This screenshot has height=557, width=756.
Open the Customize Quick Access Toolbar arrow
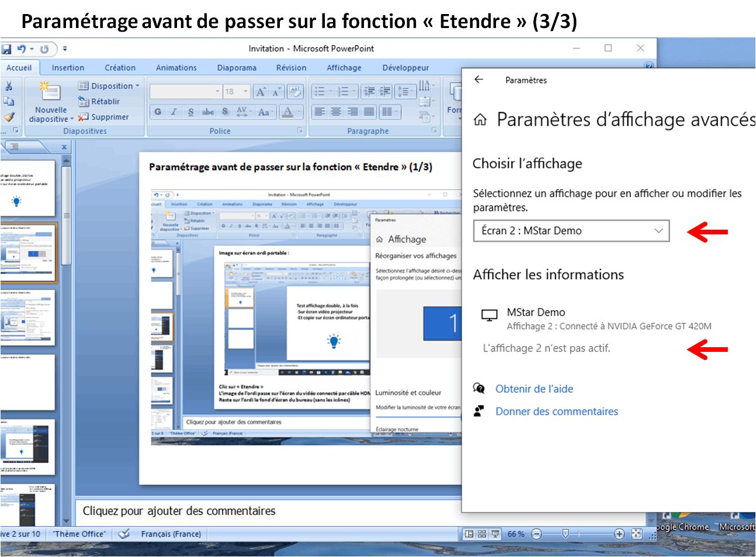tap(65, 49)
